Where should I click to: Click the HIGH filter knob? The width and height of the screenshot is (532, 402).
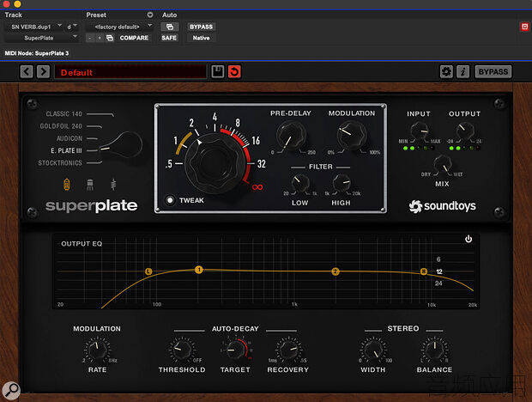click(342, 183)
